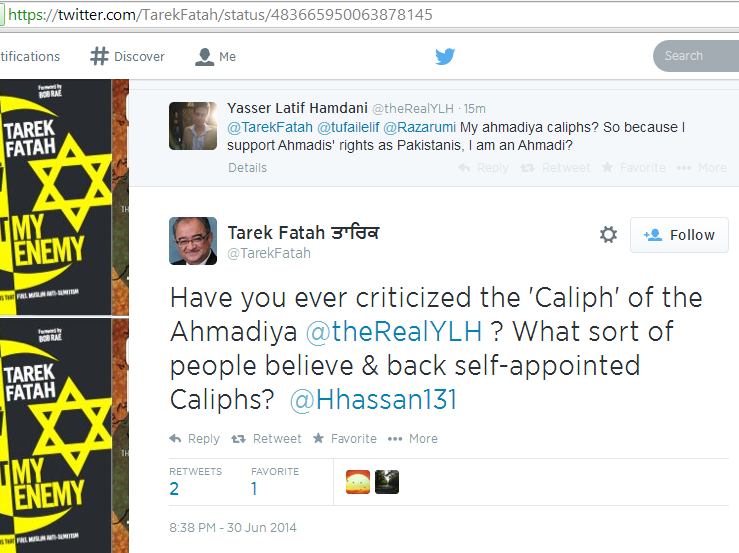Retweet Yasser Latif Hamdani's tweet
This screenshot has width=739, height=553.
[x=555, y=168]
